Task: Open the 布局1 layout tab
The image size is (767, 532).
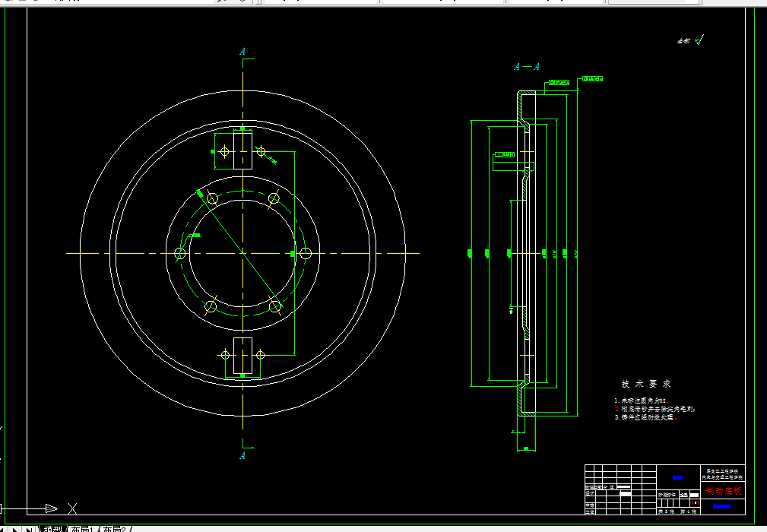Action: click(x=81, y=529)
